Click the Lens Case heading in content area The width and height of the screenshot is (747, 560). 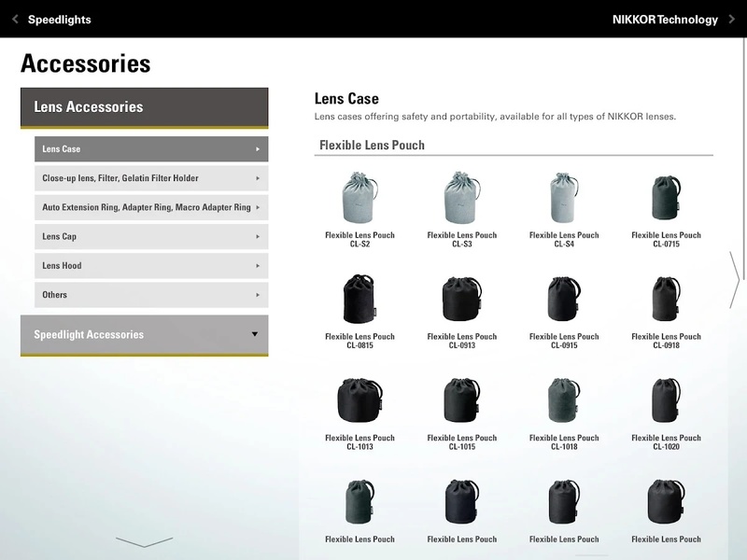pyautogui.click(x=346, y=99)
